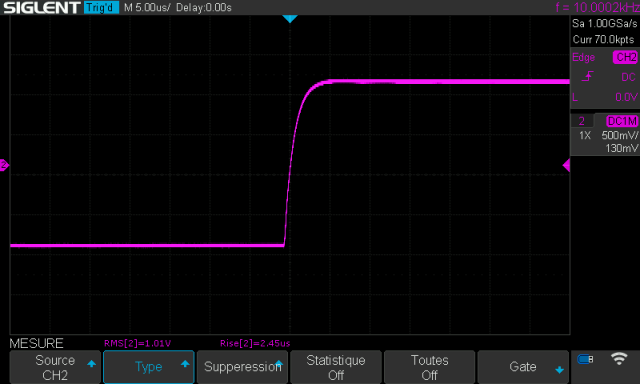Click the DC1M coupling badge
Viewport: 640px width, 384px height.
[622, 121]
